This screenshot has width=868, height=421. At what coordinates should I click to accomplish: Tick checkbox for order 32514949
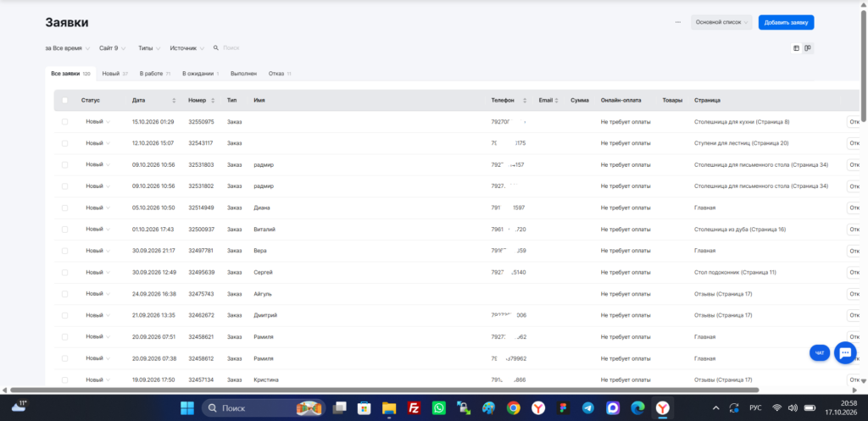64,208
